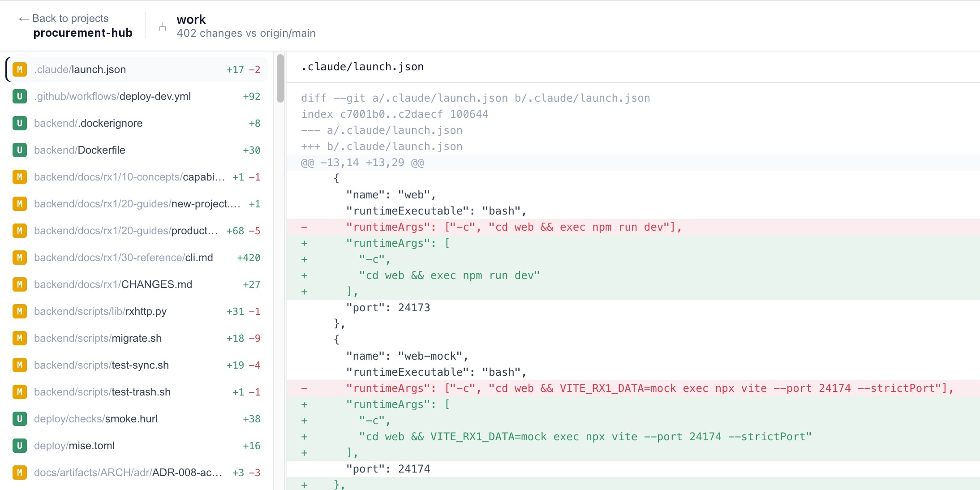Click the M badge for cli.md
Image resolution: width=980 pixels, height=490 pixels.
tap(20, 258)
